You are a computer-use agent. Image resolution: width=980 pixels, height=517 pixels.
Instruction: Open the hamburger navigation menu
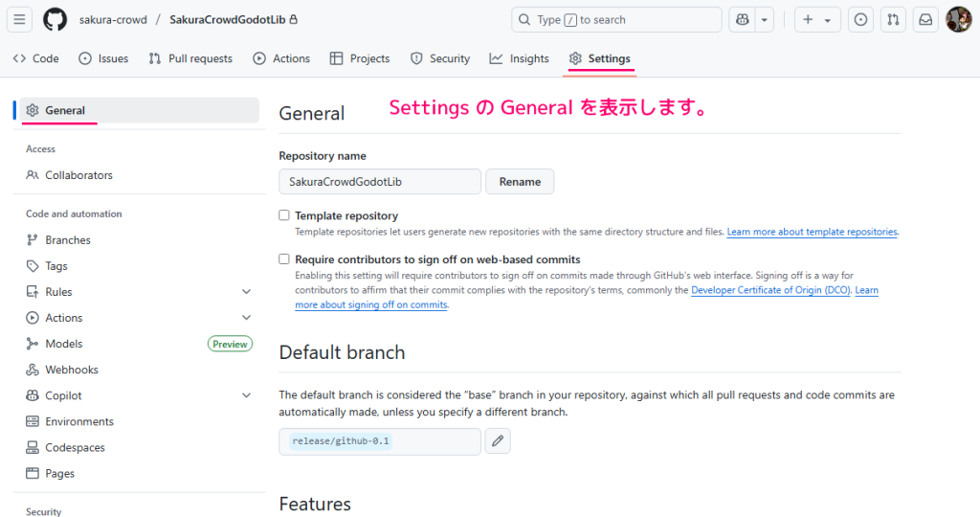coord(19,19)
